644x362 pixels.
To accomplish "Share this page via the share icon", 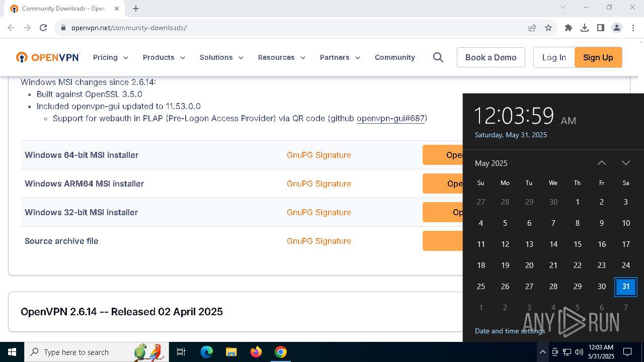I will (x=532, y=28).
